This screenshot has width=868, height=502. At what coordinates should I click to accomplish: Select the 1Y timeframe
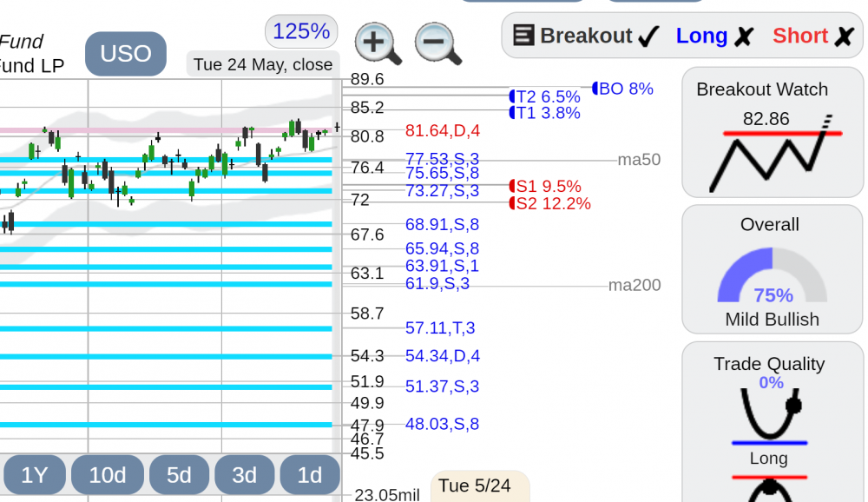pyautogui.click(x=35, y=475)
